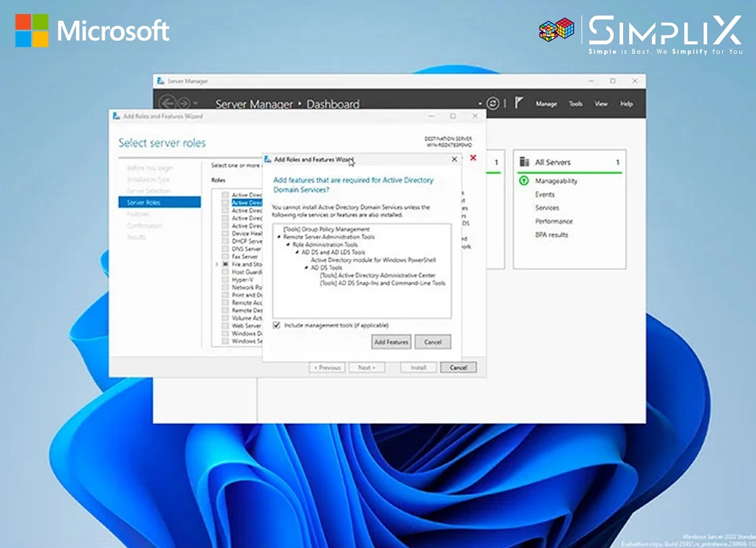Open the View menu
The width and height of the screenshot is (756, 548).
coord(601,103)
